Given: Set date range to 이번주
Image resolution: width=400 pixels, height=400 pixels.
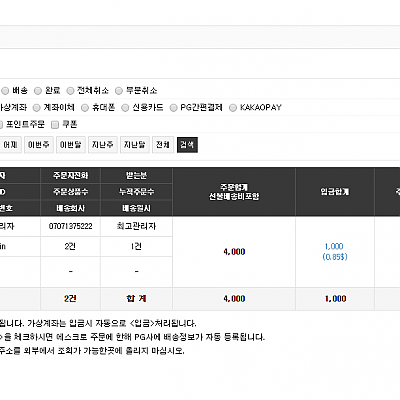Looking at the screenshot, I should click(39, 145).
